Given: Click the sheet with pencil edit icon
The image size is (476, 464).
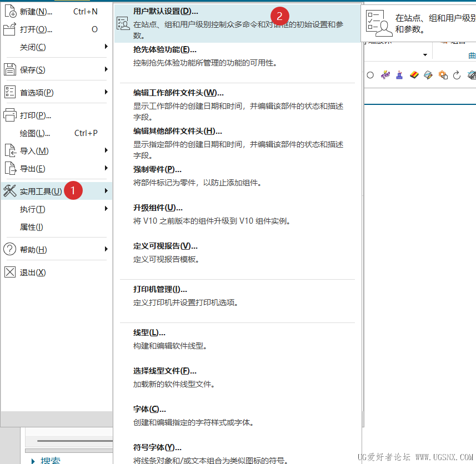Looking at the screenshot, I should (x=428, y=74).
